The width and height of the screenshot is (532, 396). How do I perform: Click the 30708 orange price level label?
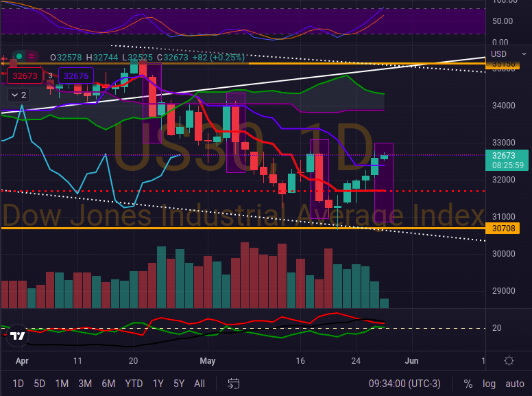click(505, 228)
